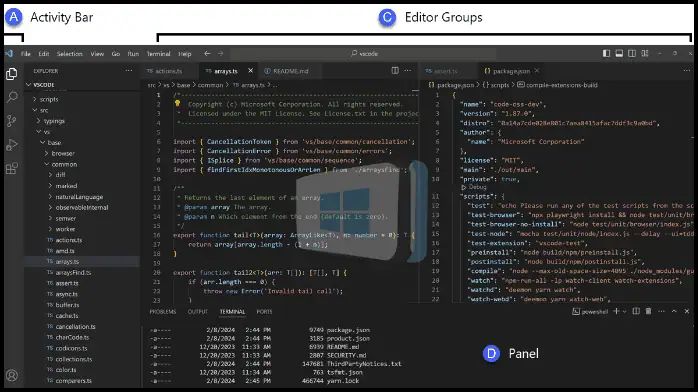The height and width of the screenshot is (392, 698).
Task: Open Run and Debug view
Action: (12, 145)
